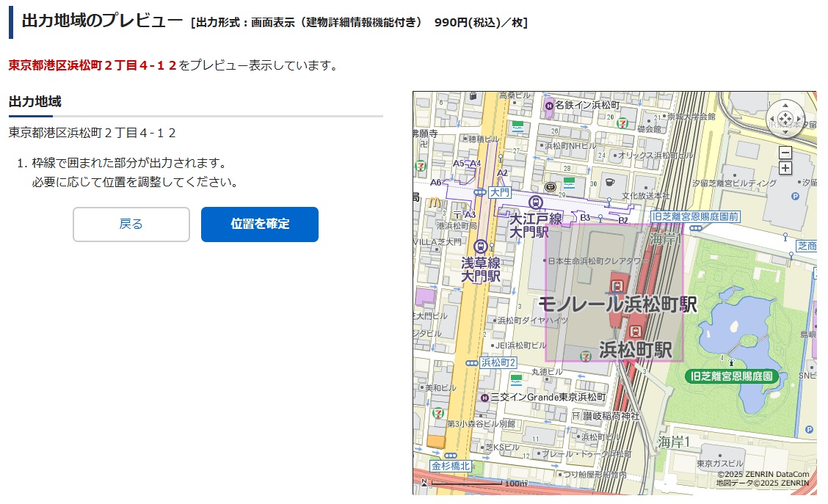
Task: Click shrine torii icon at 讃岐稲荷神社
Action: (576, 416)
